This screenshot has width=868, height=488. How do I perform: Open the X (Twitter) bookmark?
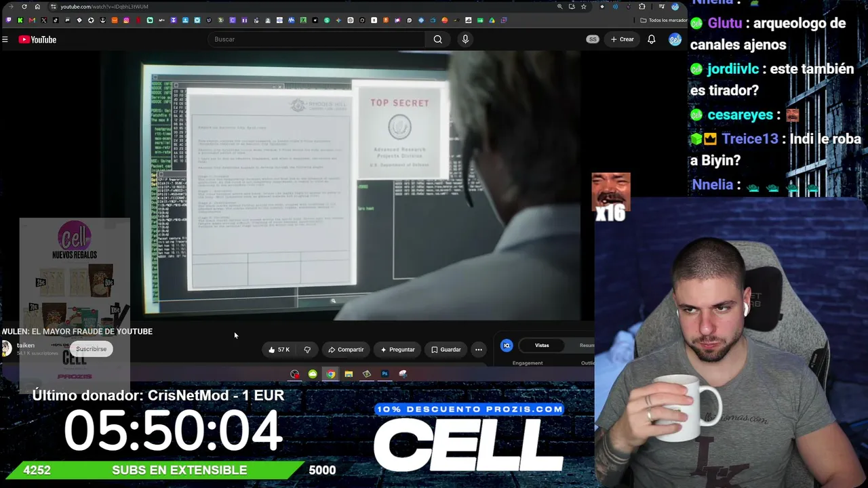(44, 20)
